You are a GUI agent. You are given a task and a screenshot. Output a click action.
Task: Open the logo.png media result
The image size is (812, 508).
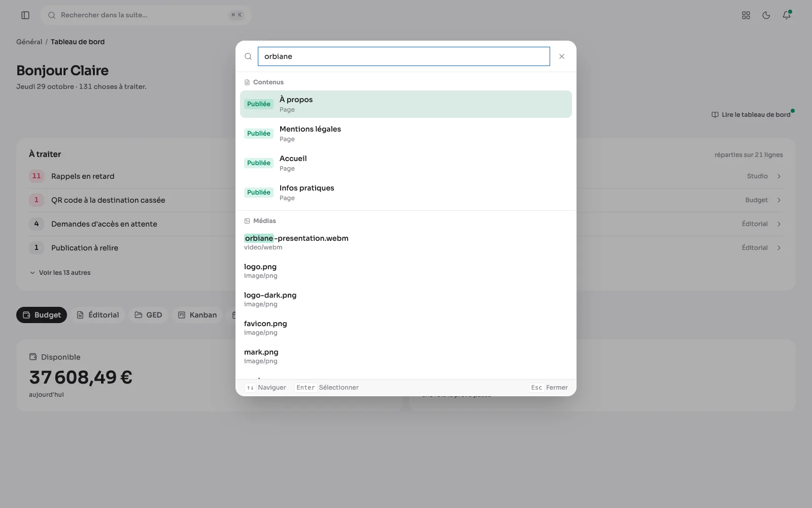406,271
